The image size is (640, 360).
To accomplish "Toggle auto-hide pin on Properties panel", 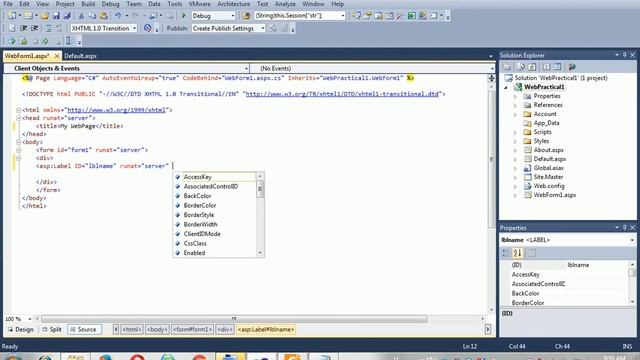I will tap(624, 227).
